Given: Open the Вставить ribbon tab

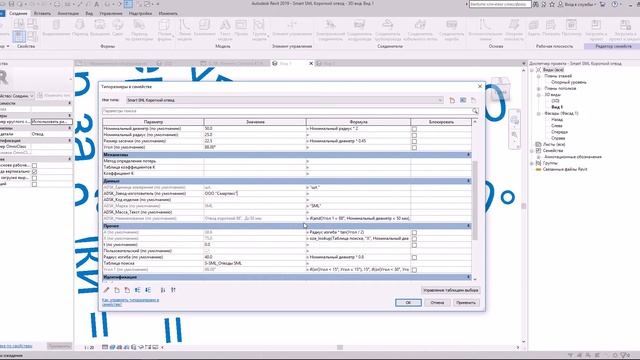Looking at the screenshot, I should point(42,13).
